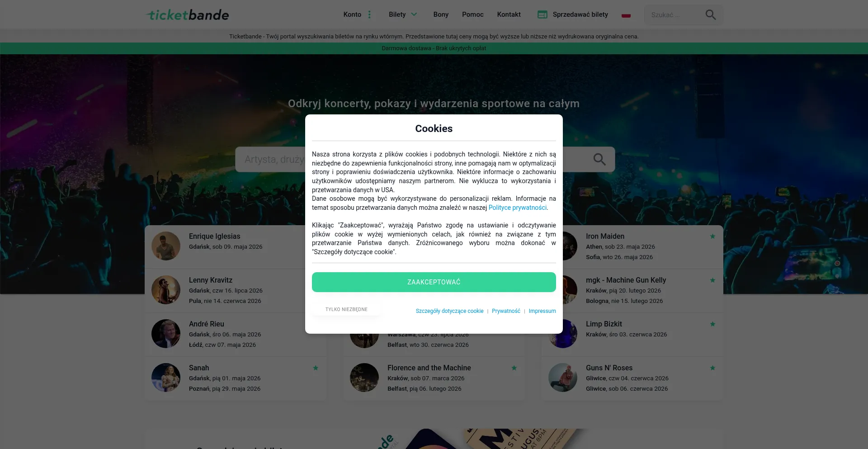
Task: Click the hero search magnifier icon
Action: (x=599, y=159)
